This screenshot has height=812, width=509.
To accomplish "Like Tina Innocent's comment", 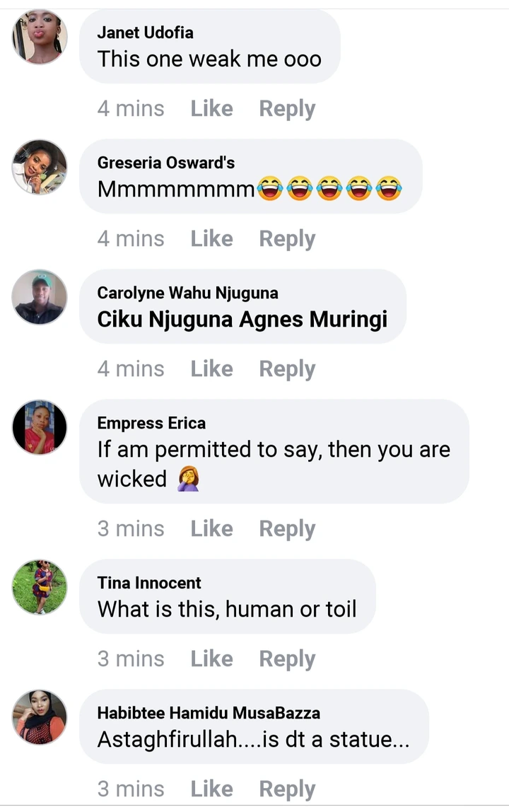I will [x=211, y=659].
